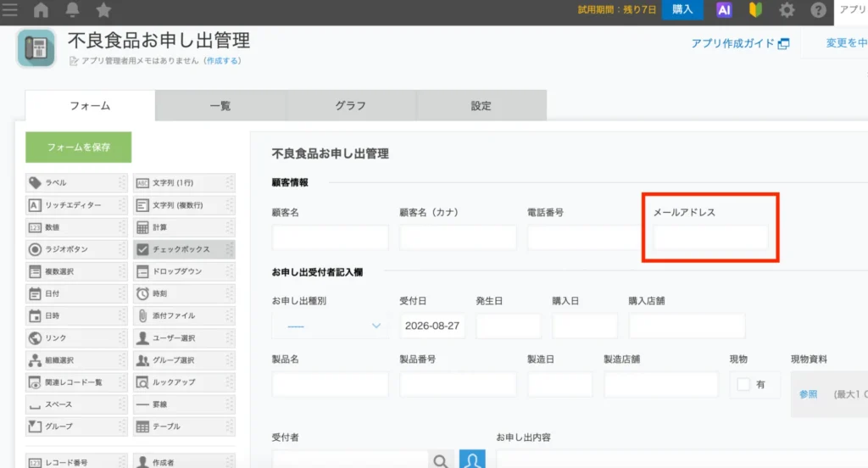
Task: Click the メールアドレス input field
Action: [711, 237]
